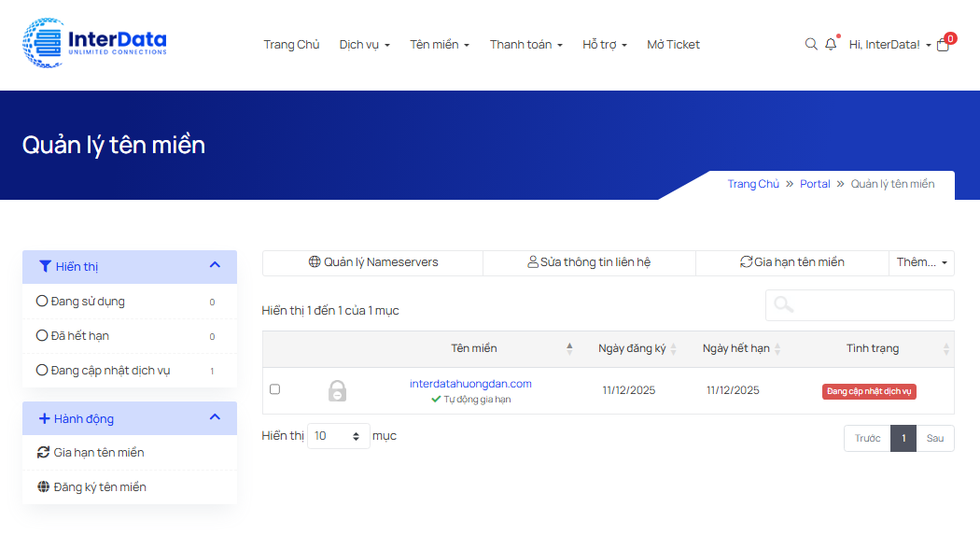Click the Quản lý tên miền breadcrumb text
Image resolution: width=980 pixels, height=535 pixels.
892,184
